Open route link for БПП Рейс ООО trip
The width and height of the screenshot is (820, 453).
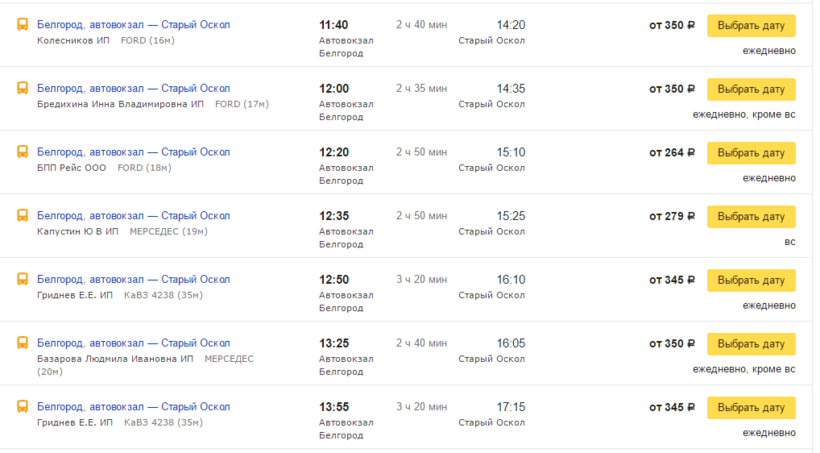[x=133, y=153]
